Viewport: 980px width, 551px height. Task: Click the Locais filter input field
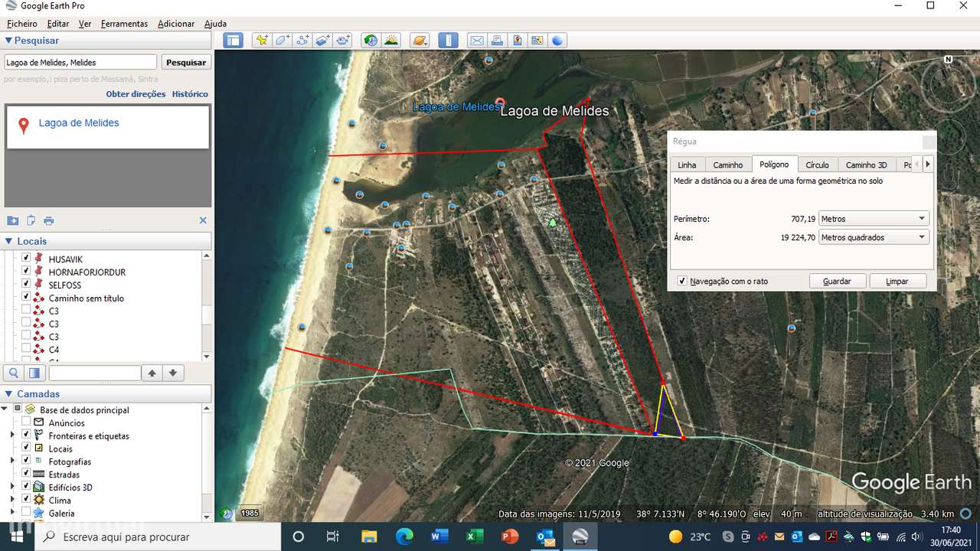tap(95, 373)
